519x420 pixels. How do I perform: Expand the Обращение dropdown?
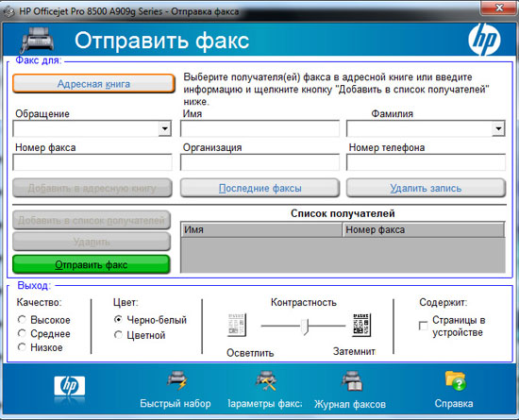[x=164, y=128]
